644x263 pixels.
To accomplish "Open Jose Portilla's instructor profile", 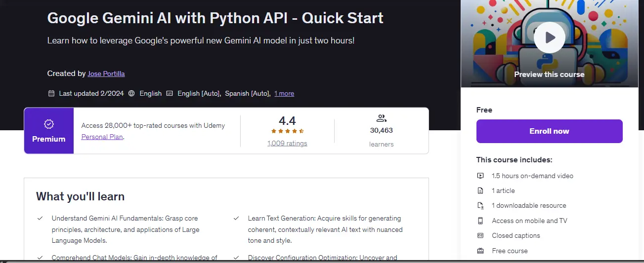I will tap(106, 74).
